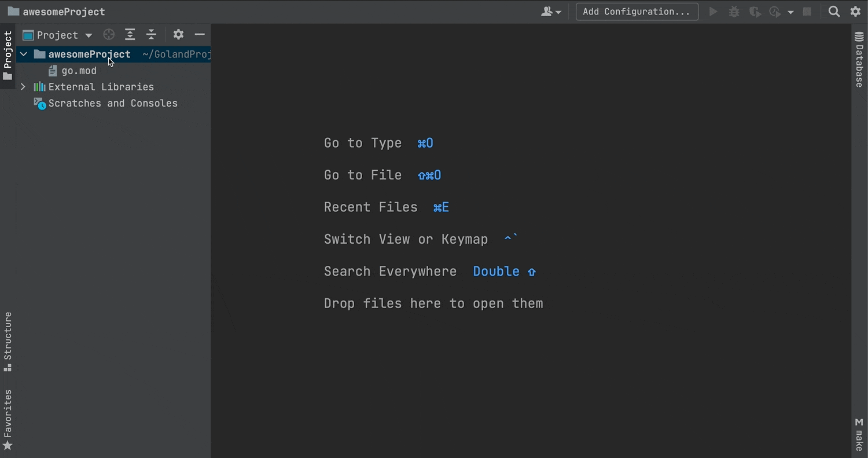Click the Expand All icon in Project panel
This screenshot has width=868, height=458.
(130, 35)
